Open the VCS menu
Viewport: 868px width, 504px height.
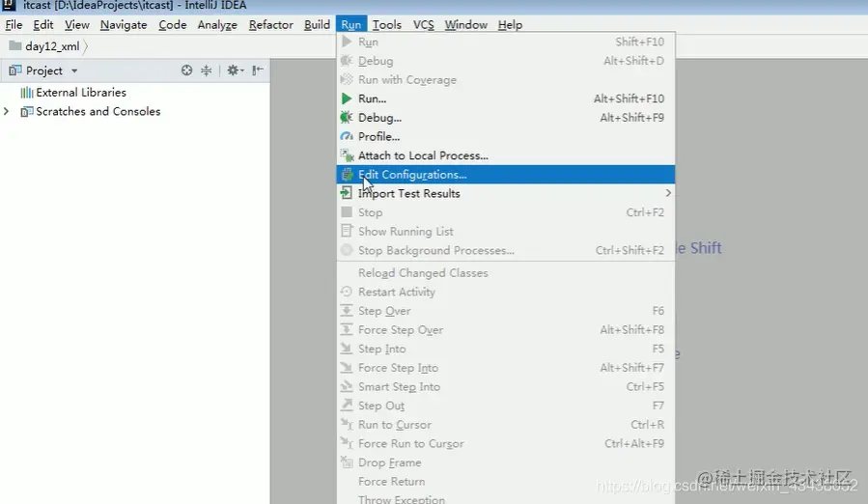point(424,25)
